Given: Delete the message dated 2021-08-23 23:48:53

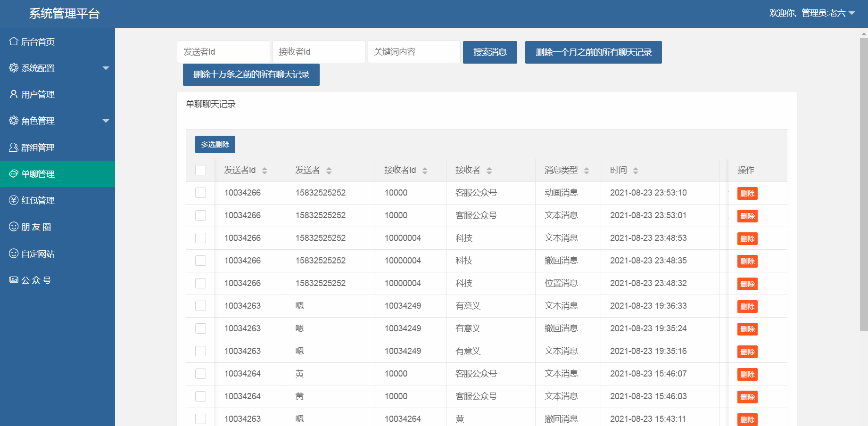Looking at the screenshot, I should click(747, 239).
